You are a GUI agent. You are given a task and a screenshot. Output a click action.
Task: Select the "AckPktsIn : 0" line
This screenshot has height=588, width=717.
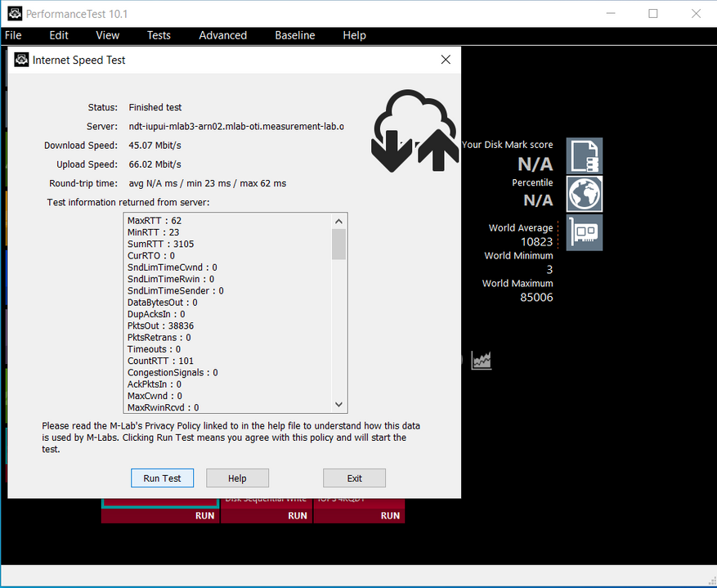(155, 384)
